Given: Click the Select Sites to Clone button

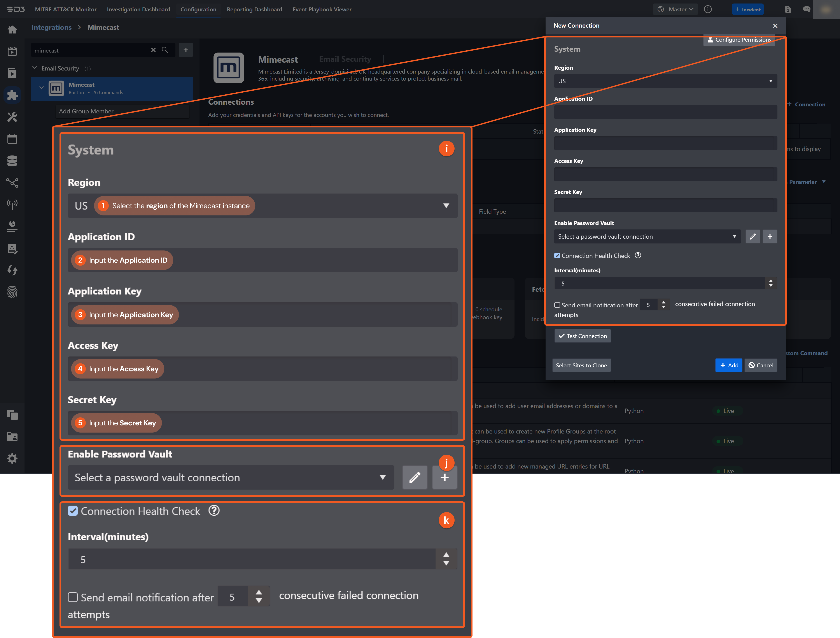Looking at the screenshot, I should point(581,365).
